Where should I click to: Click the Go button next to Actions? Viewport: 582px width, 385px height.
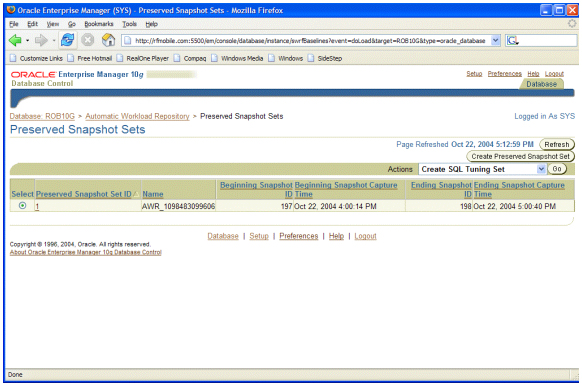point(557,169)
